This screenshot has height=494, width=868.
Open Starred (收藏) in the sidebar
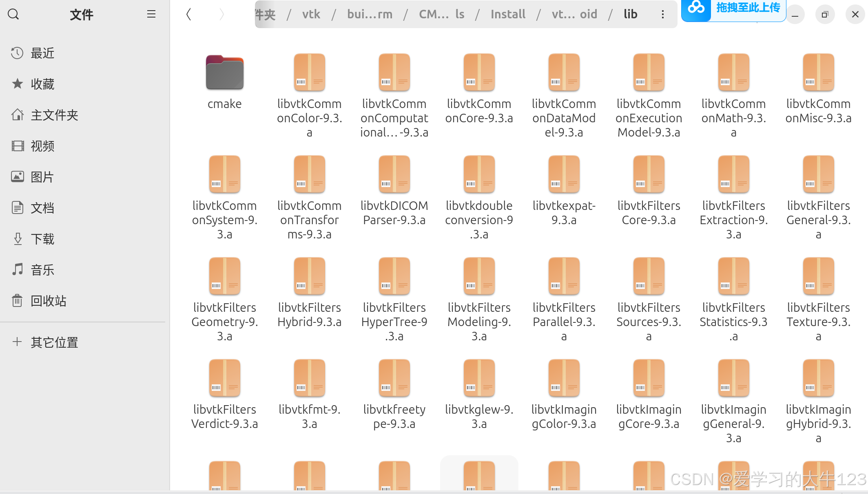tap(42, 84)
